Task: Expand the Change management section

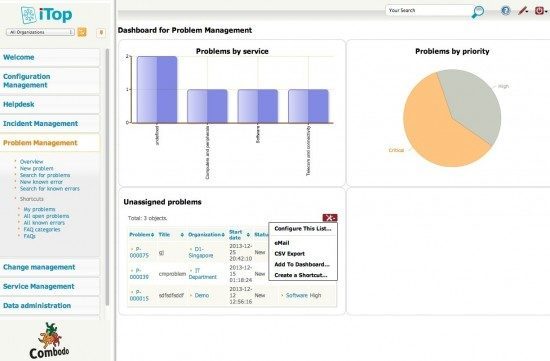Action: [x=50, y=267]
